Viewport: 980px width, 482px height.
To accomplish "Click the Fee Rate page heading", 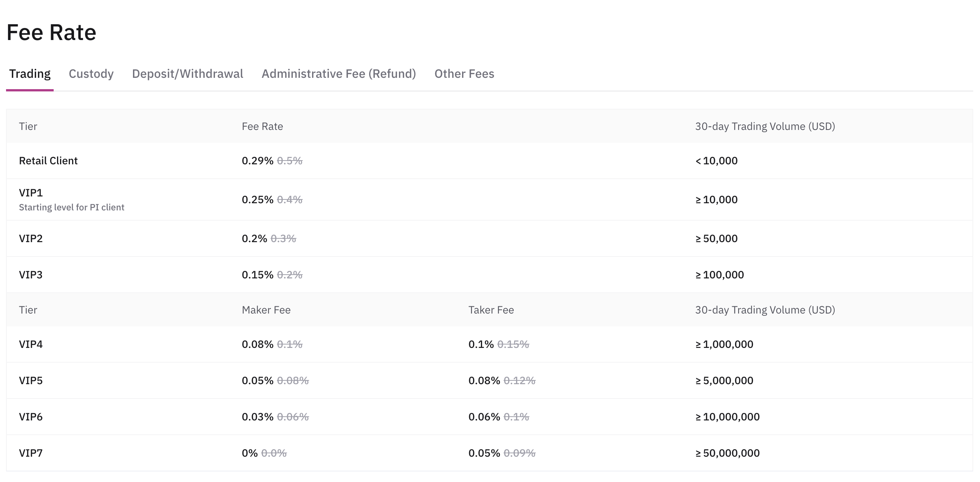I will coord(51,32).
